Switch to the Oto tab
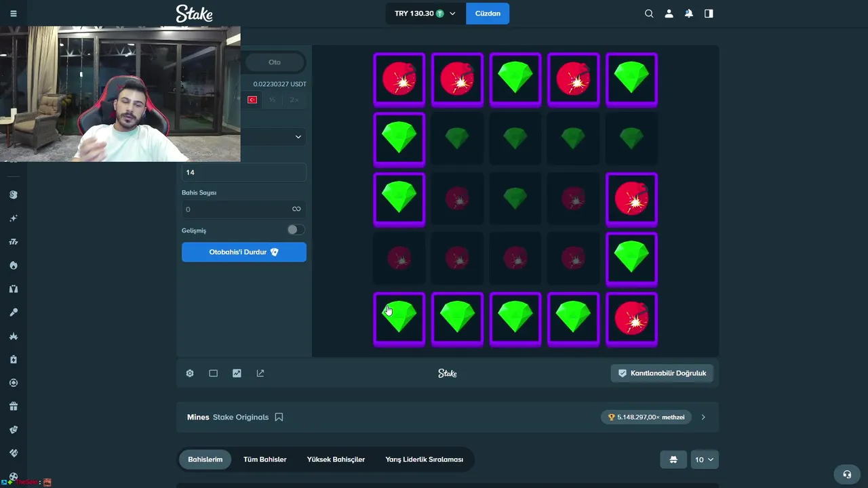 click(275, 62)
